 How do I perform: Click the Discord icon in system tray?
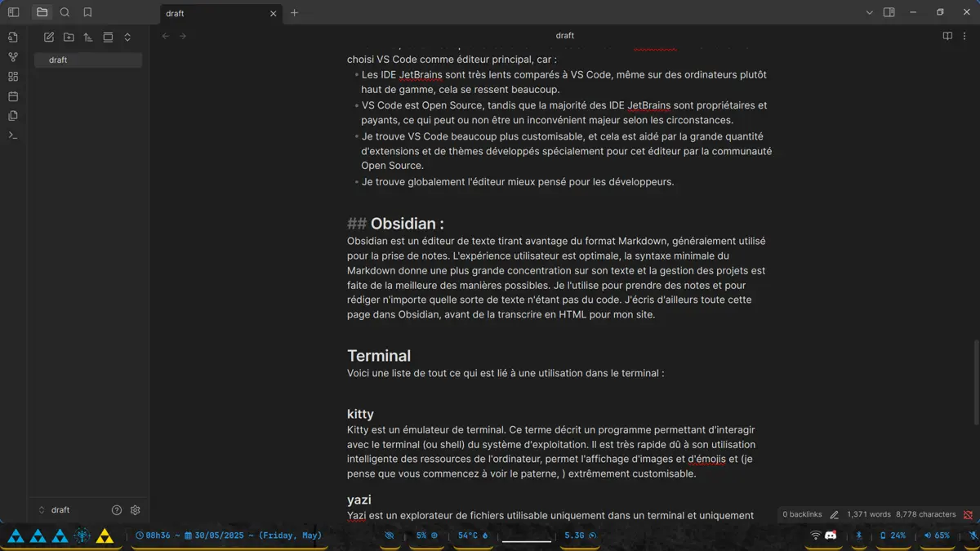831,535
